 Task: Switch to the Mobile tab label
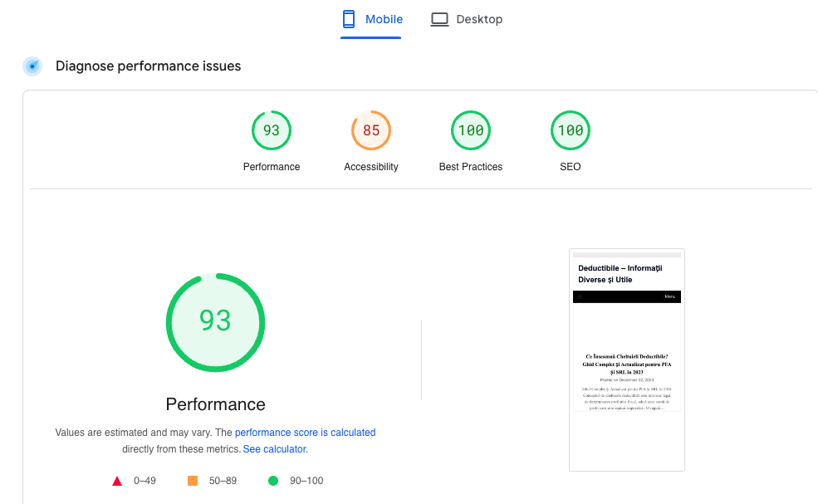click(384, 19)
